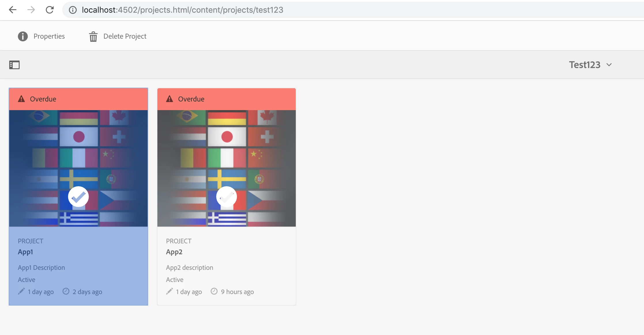Click the Delete Project label

[125, 36]
